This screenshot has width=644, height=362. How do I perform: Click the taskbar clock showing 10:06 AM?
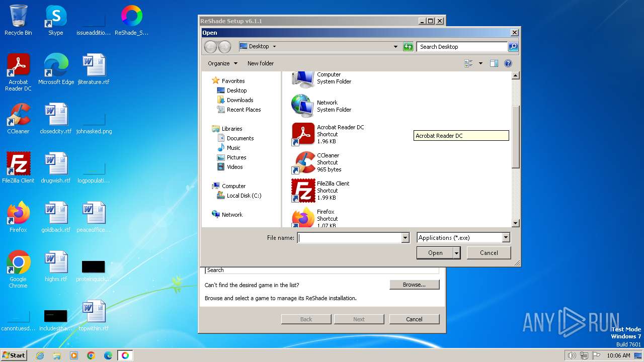tap(618, 355)
